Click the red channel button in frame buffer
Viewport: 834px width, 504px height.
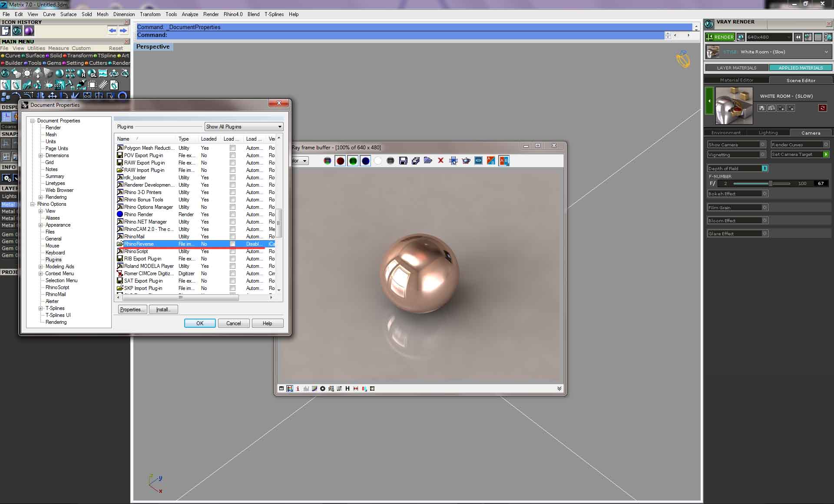340,161
